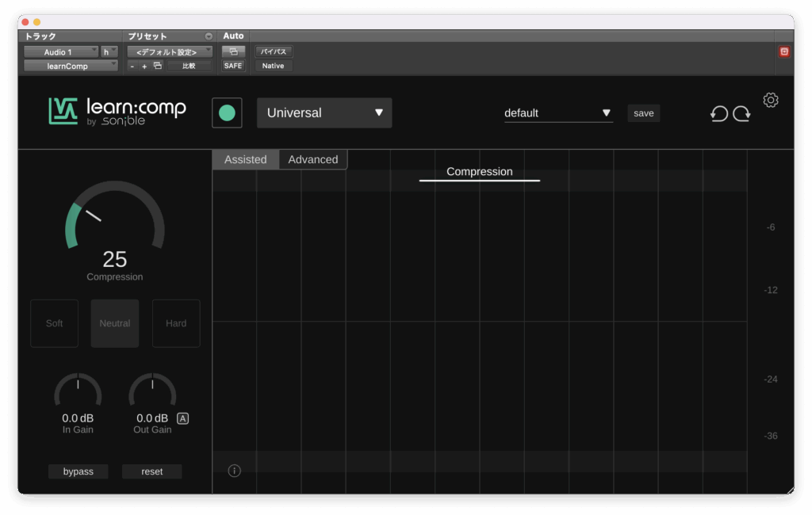Viewport: 812px width, 515px height.
Task: Select Neutral compression style
Action: (115, 323)
